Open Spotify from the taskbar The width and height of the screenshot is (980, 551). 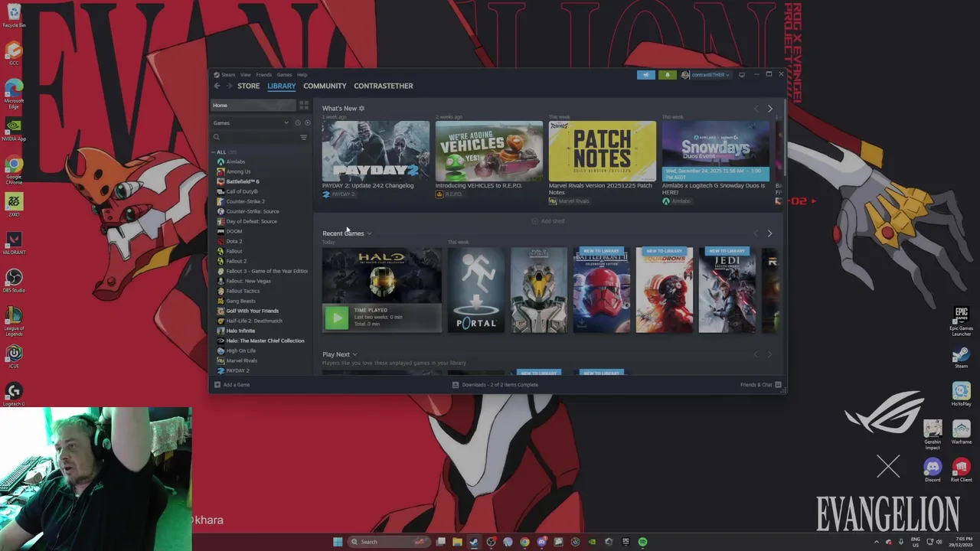point(642,542)
